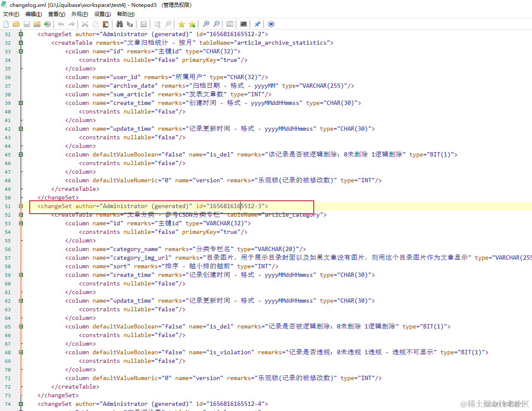Click "article_category" tableName on line 52
Screen dimensions: 532x411
[292, 215]
